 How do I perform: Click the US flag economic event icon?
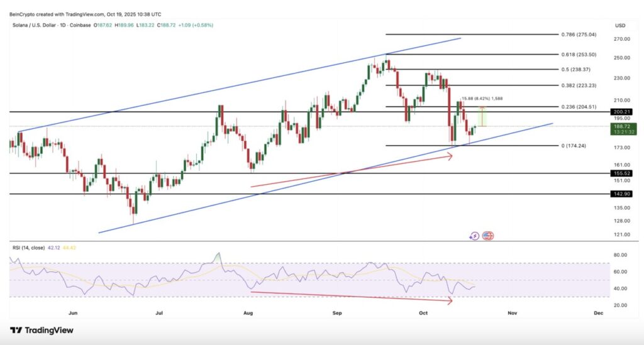(489, 236)
